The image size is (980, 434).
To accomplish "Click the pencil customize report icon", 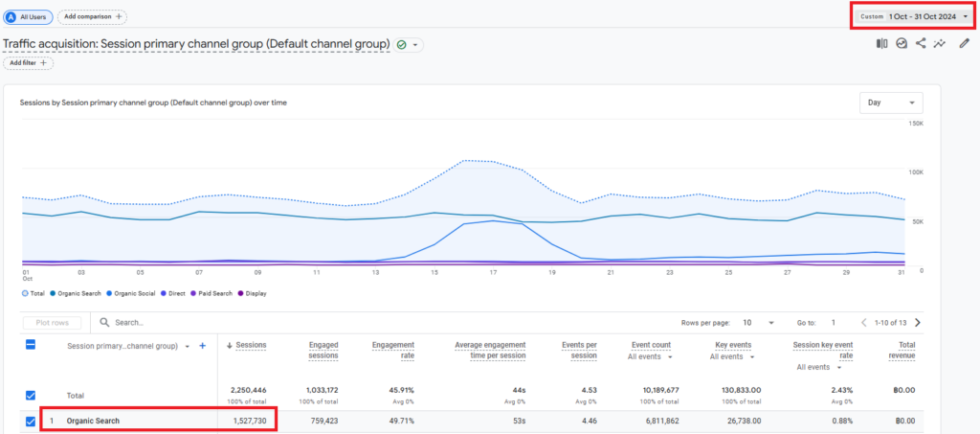I will pyautogui.click(x=965, y=44).
